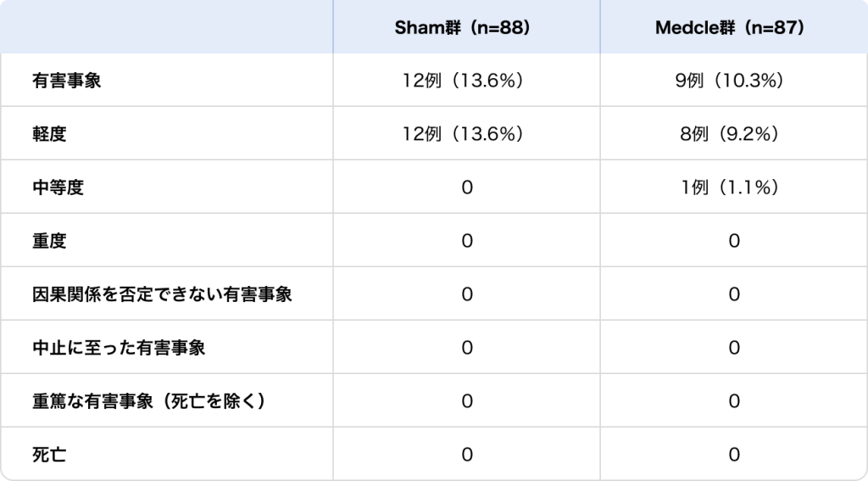Select the 軽度 row label
This screenshot has width=868, height=481.
pyautogui.click(x=49, y=134)
